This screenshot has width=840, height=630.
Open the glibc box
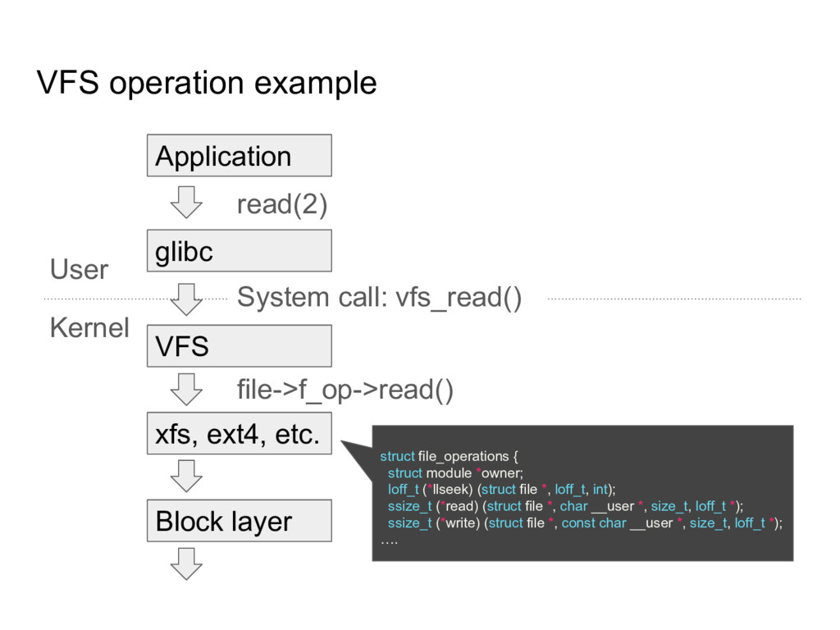[x=238, y=250]
